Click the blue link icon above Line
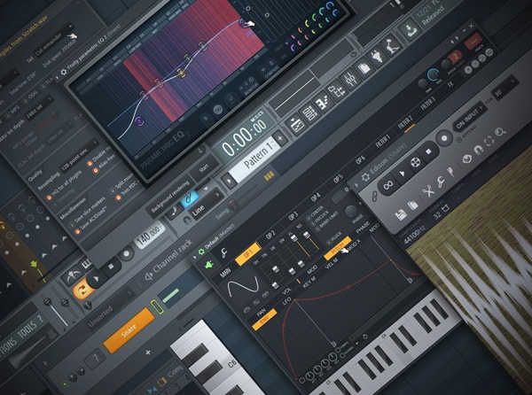This screenshot has width=532, height=395. [x=190, y=197]
